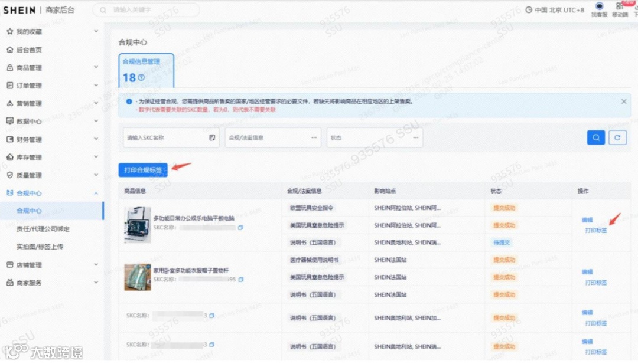638x364 pixels.
Task: Open 状态 filter dropdown
Action: (x=375, y=137)
